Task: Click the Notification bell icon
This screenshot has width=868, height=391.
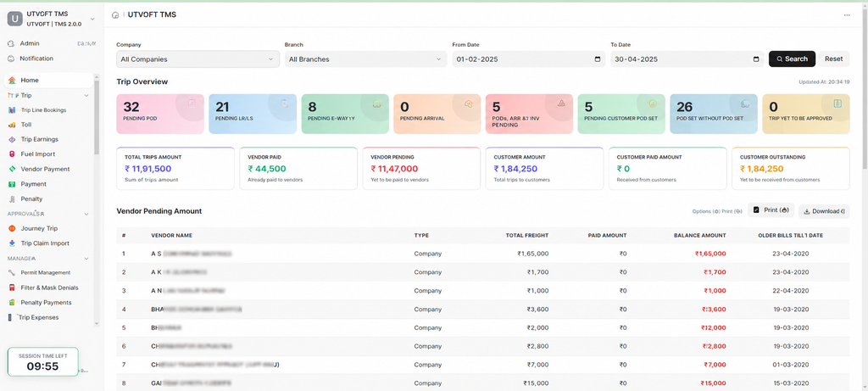Action: point(11,59)
